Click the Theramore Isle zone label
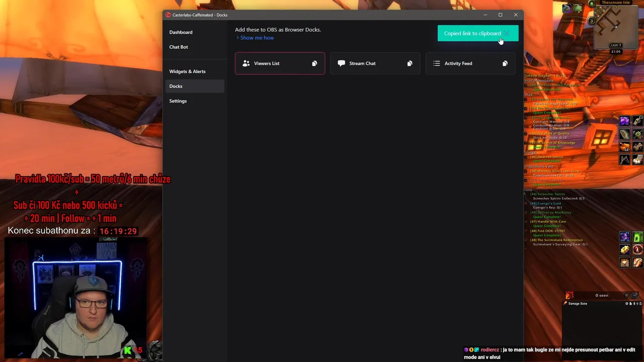The image size is (644, 362). 615,3
